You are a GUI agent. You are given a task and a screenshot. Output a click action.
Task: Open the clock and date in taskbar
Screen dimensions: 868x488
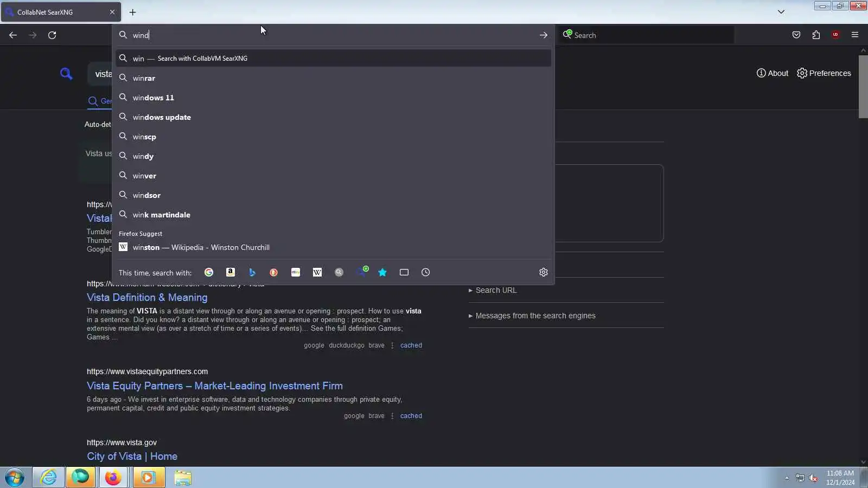tap(840, 478)
